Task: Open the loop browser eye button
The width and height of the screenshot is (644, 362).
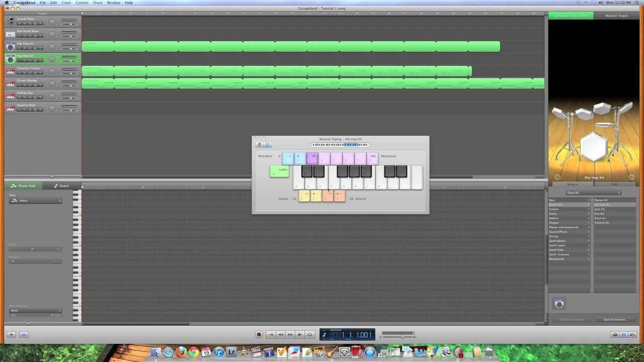Action: [615, 334]
